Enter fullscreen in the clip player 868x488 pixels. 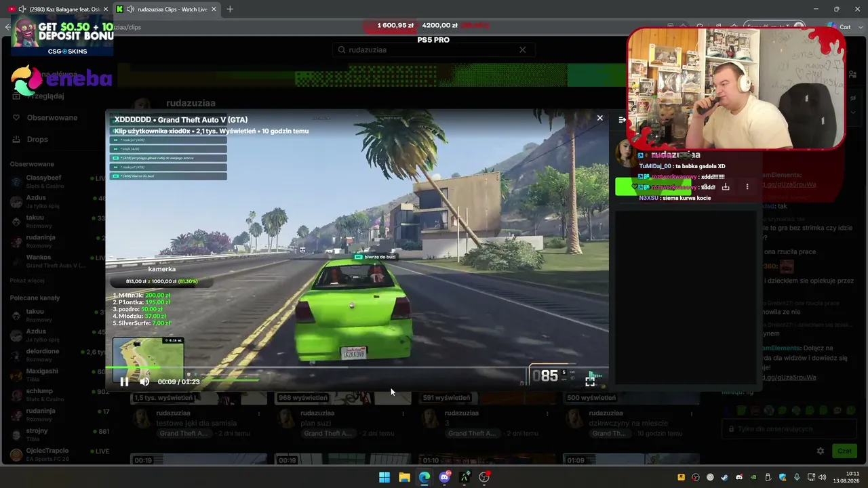(590, 382)
